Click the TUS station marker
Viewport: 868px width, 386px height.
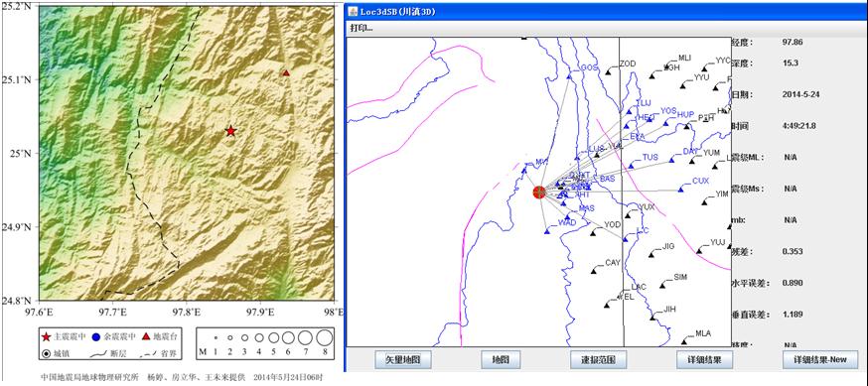(631, 166)
